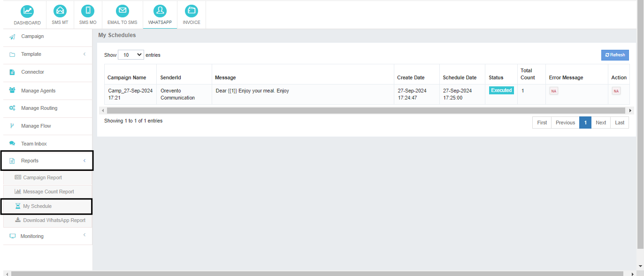Go to Next page in pagination

[x=601, y=123]
